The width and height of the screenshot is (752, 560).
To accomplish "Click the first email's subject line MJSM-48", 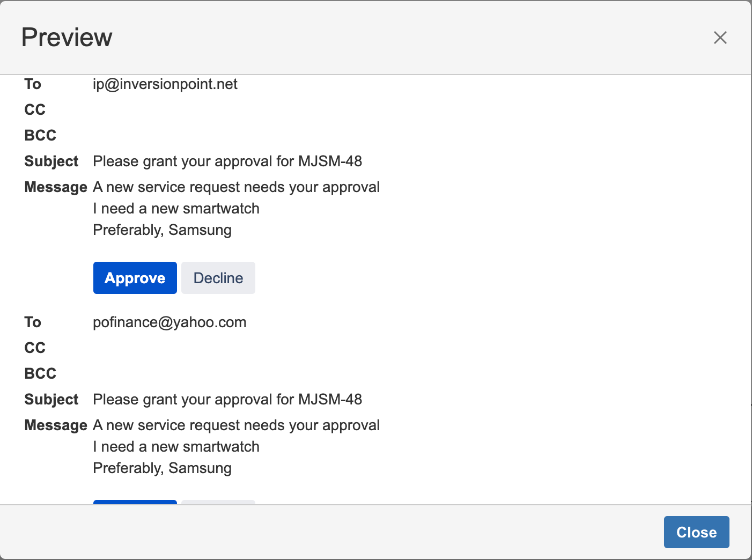I will tap(227, 161).
